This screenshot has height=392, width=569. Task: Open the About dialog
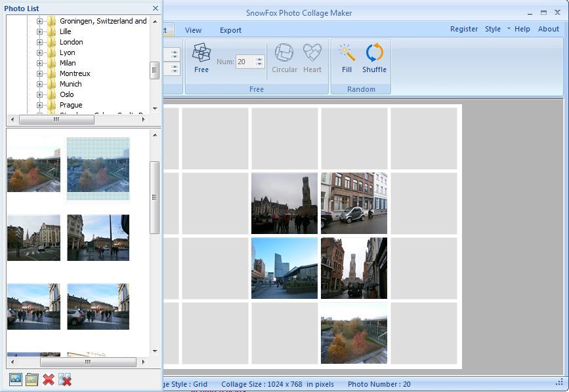(x=549, y=29)
